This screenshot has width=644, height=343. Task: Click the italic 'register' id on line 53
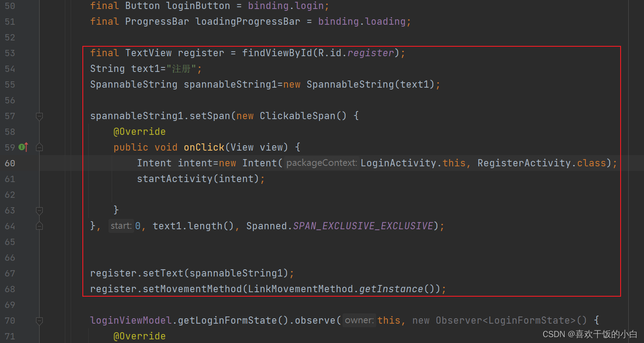pyautogui.click(x=371, y=53)
